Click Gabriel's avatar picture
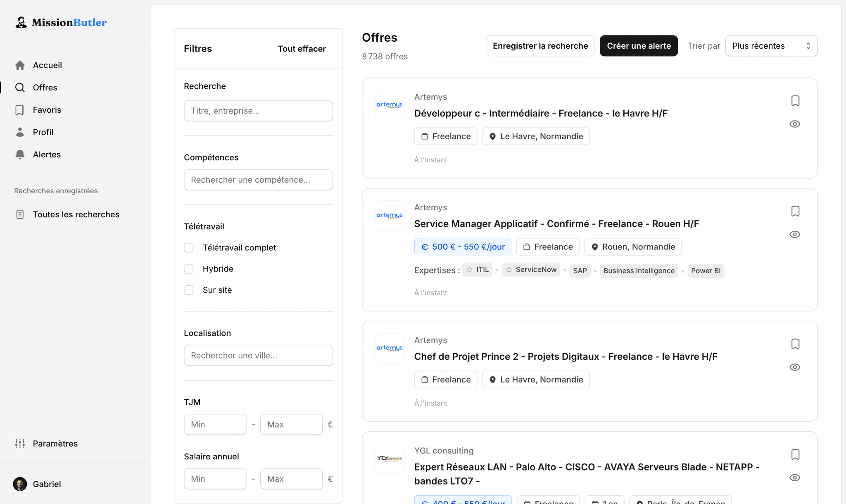Image resolution: width=846 pixels, height=504 pixels. coord(20,484)
